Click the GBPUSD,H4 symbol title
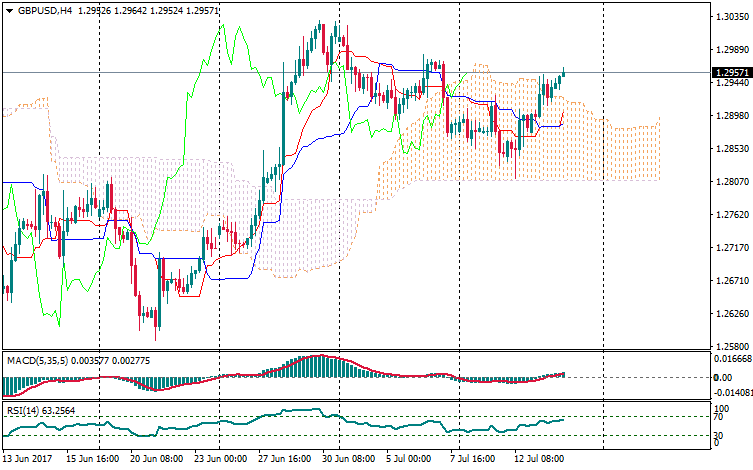Screen dimensions: 753x470 point(44,11)
